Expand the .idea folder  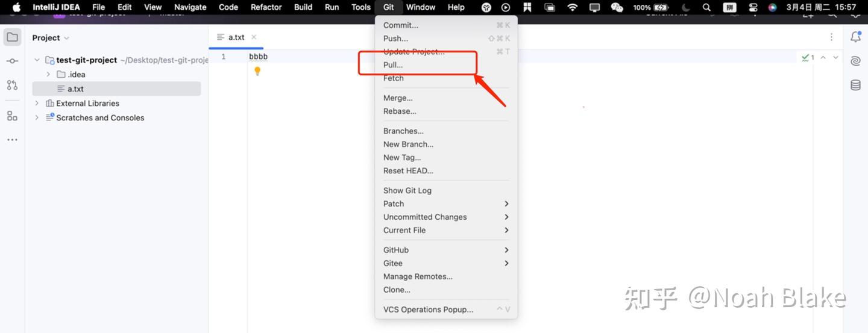tap(48, 75)
